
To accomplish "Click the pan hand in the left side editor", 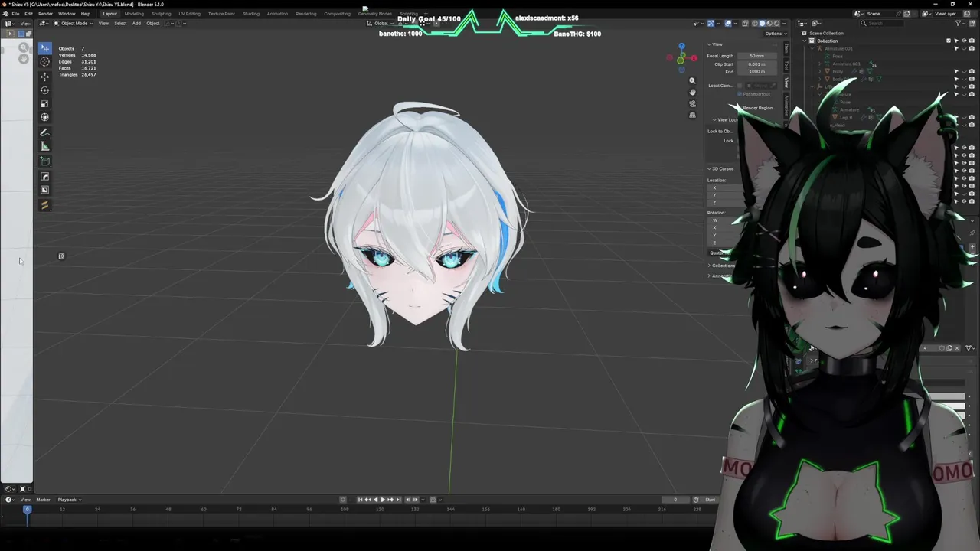I will pyautogui.click(x=24, y=59).
